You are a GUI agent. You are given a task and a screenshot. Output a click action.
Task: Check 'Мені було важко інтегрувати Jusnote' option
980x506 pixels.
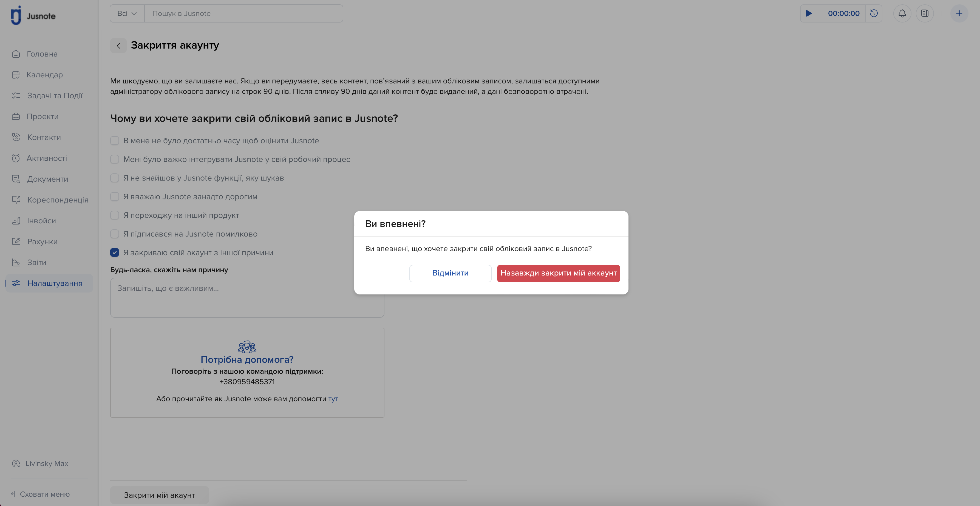pos(115,159)
